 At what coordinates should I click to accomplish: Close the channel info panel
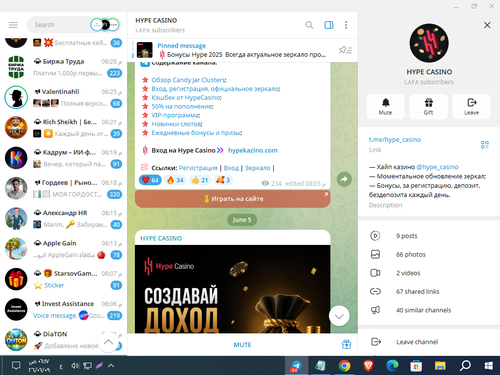click(487, 25)
